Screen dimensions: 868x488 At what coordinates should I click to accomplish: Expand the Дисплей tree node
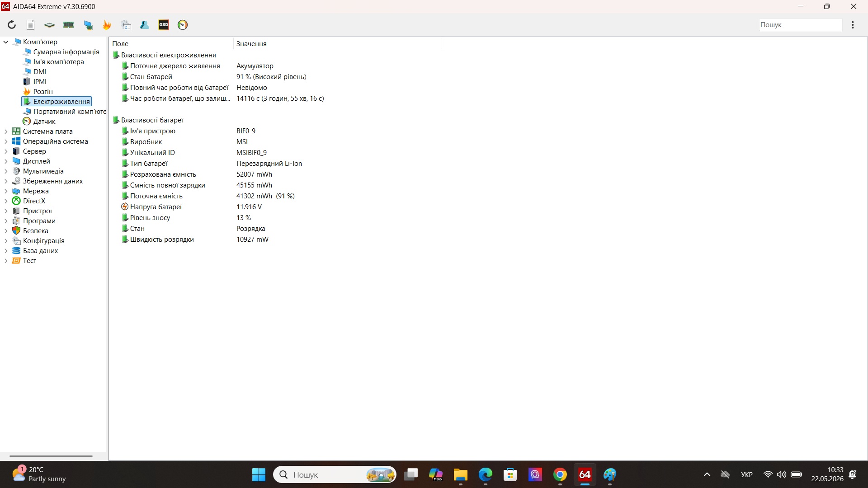tap(6, 161)
